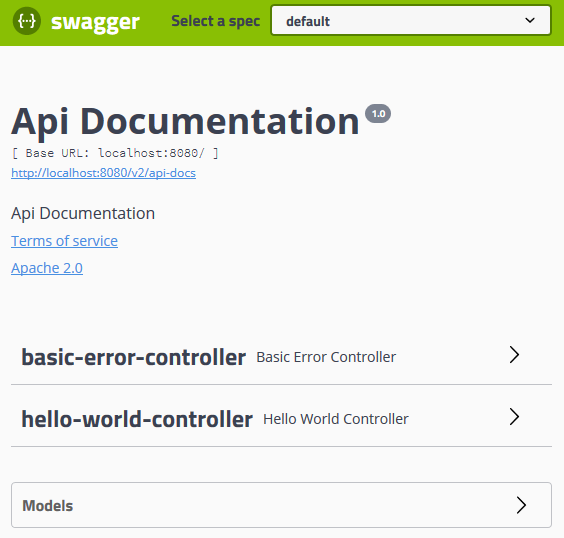
Task: Click the 1.0 version badge
Action: click(x=378, y=114)
